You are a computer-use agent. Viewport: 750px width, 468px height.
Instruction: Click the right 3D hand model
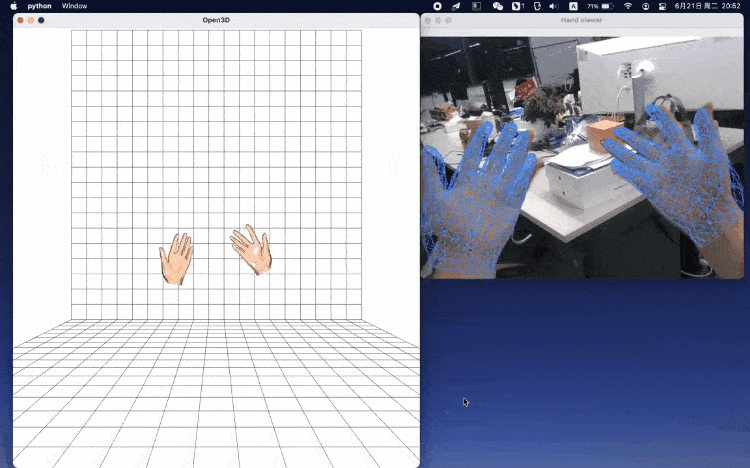point(251,249)
